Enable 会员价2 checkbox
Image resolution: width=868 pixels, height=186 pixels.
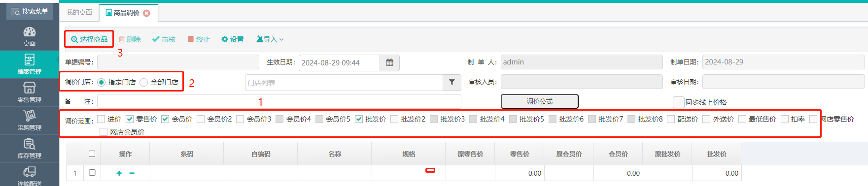201,119
